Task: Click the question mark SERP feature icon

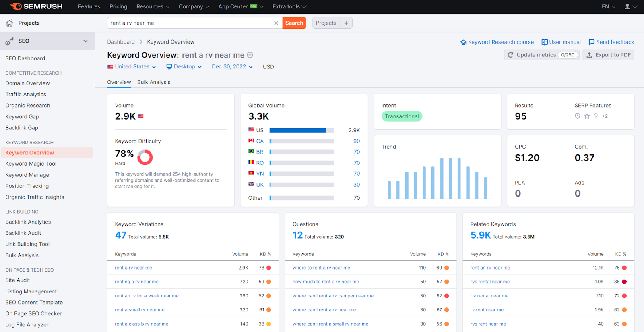Action: coord(596,116)
